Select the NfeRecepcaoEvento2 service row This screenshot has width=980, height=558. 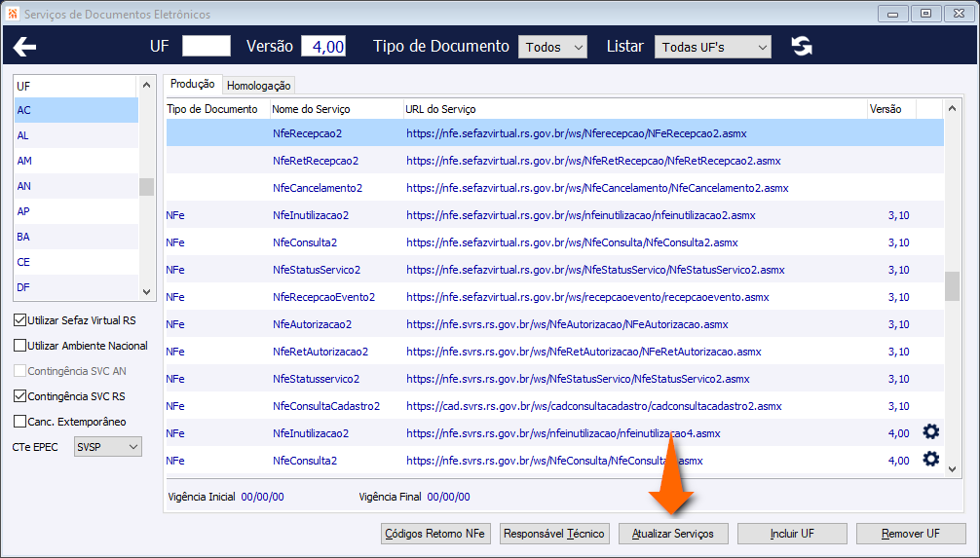coord(555,297)
